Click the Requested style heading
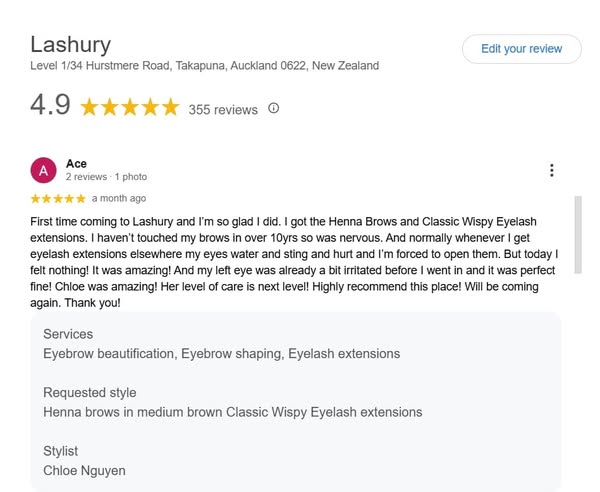 (x=90, y=392)
